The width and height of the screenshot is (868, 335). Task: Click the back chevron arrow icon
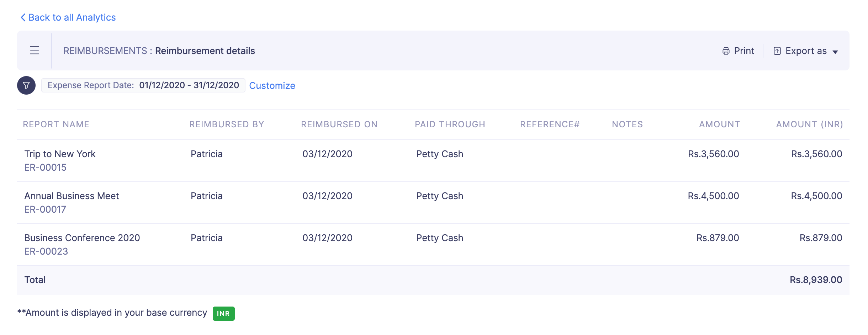click(23, 17)
